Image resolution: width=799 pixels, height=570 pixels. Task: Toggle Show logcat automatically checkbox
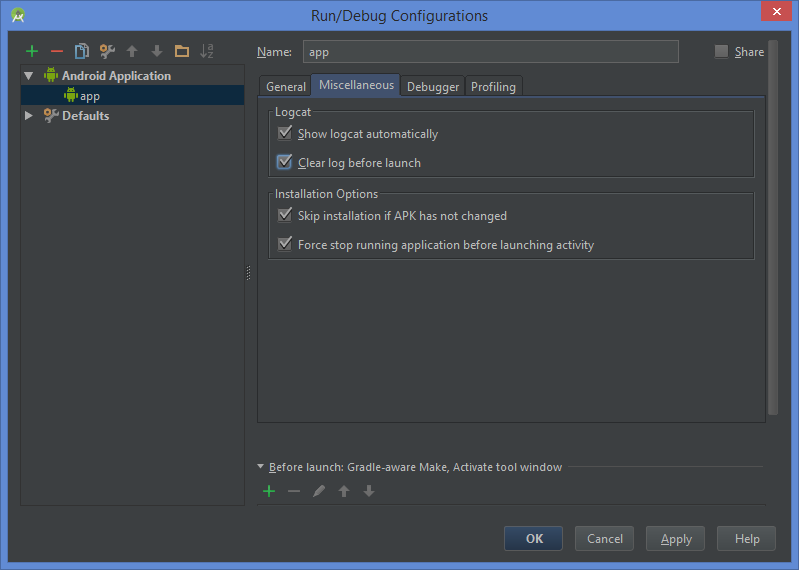(285, 133)
